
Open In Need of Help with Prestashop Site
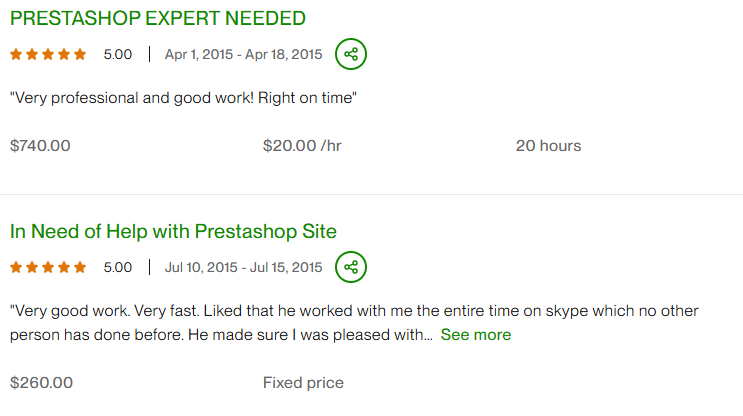[173, 231]
